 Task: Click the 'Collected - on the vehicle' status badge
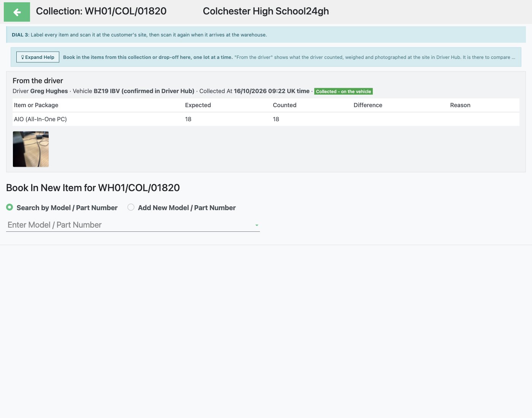[x=344, y=91]
